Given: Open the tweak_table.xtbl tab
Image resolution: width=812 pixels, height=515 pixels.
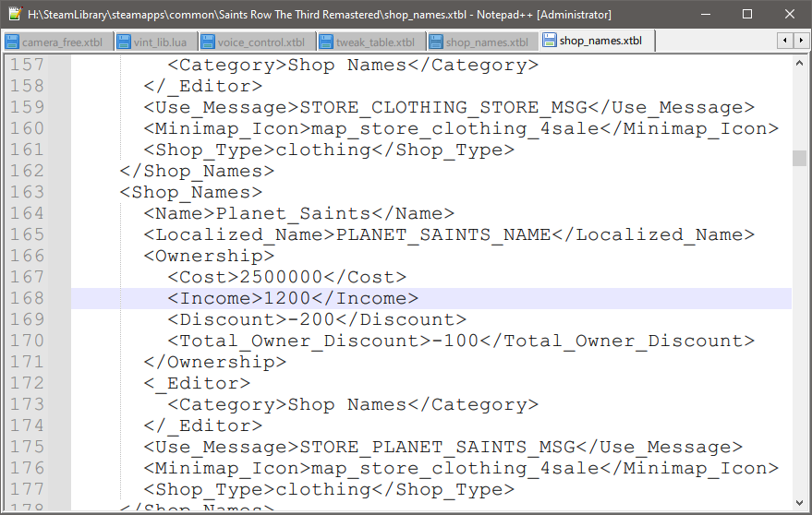Looking at the screenshot, I should pos(370,42).
